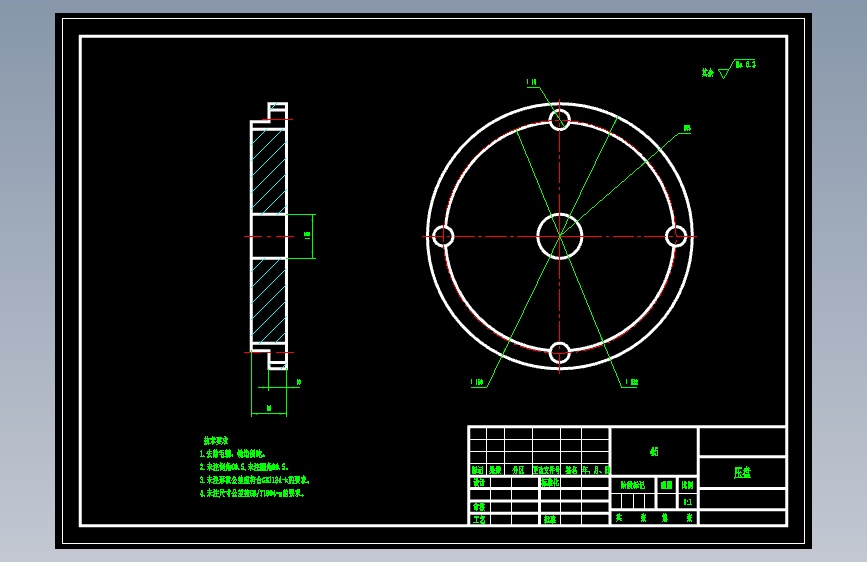867x562 pixels.
Task: Click the blank drawing number cell below 压盘
Action: (x=743, y=499)
